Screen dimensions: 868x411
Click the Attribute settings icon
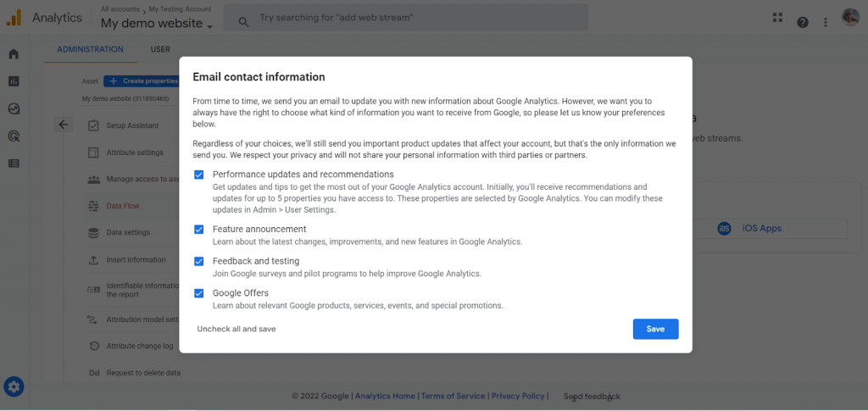[x=93, y=153]
